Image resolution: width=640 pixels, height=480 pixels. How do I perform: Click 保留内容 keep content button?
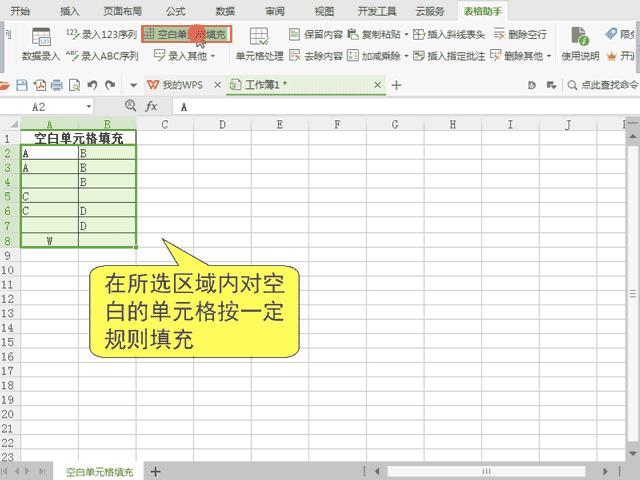tap(315, 34)
